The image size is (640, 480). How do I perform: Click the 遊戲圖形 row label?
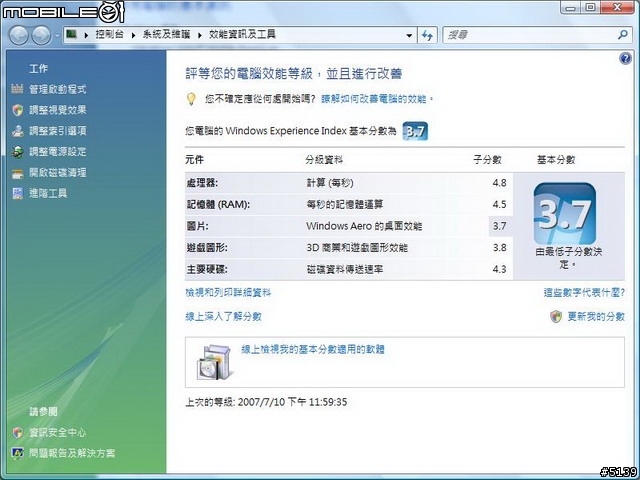click(x=207, y=248)
